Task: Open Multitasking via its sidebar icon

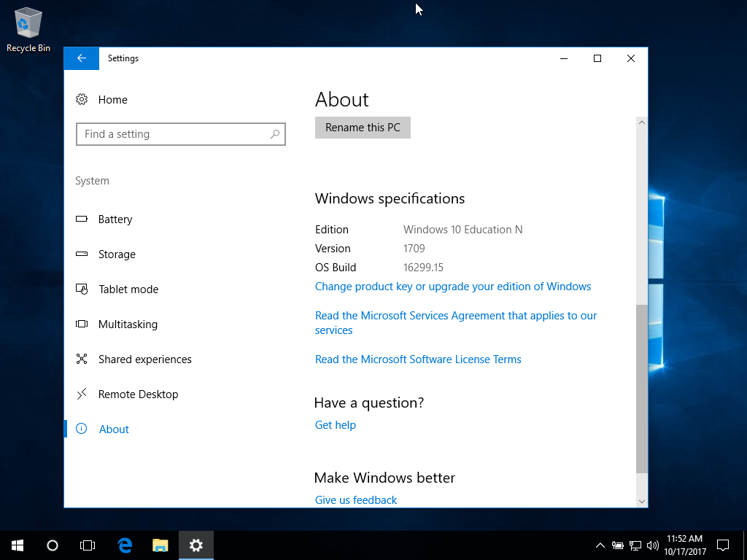Action: pos(82,324)
